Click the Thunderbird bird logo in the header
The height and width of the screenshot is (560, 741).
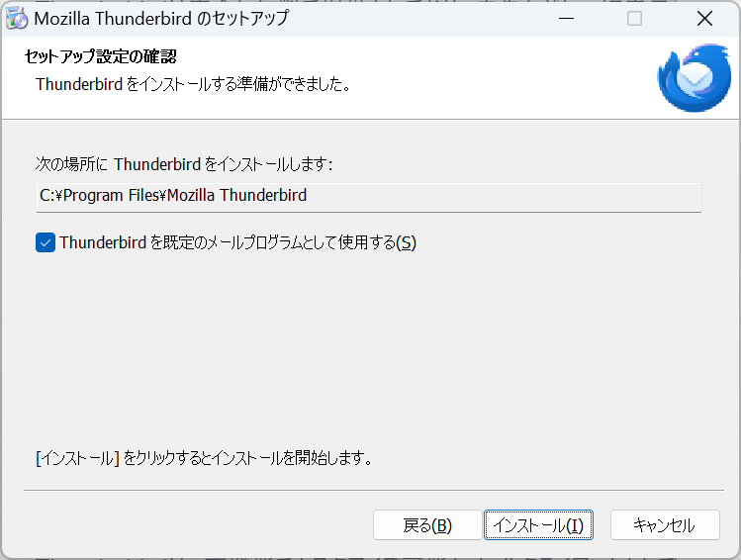[x=695, y=78]
